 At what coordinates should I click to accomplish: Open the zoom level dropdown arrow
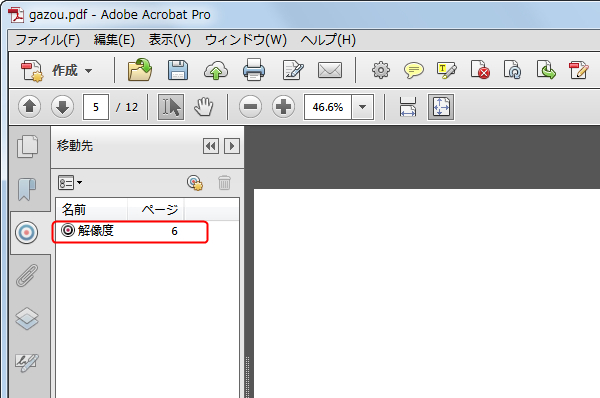coord(362,107)
